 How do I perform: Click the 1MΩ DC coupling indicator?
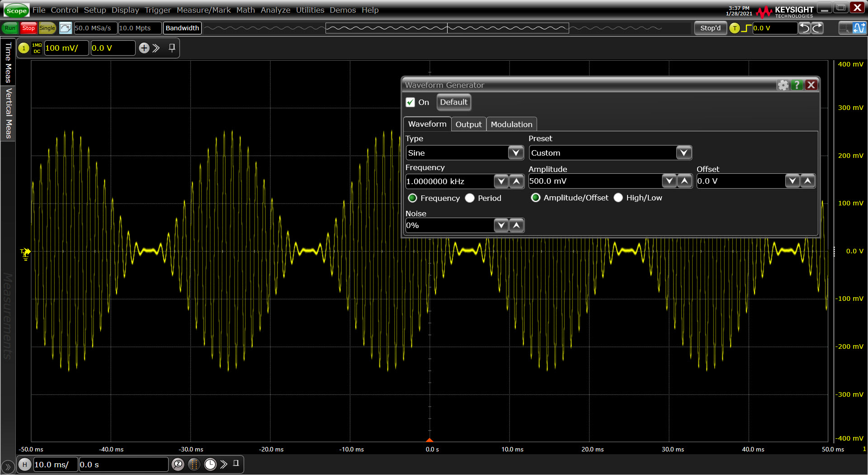[x=37, y=48]
